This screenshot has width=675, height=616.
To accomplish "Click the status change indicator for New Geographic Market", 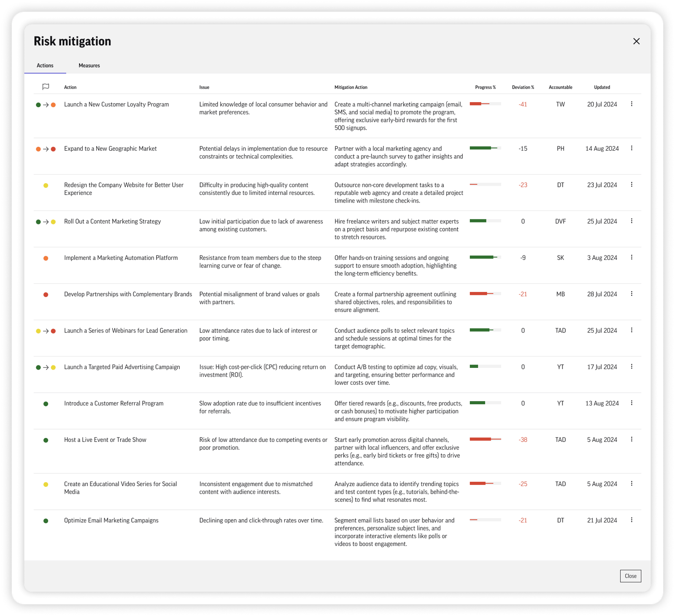I will pyautogui.click(x=46, y=149).
